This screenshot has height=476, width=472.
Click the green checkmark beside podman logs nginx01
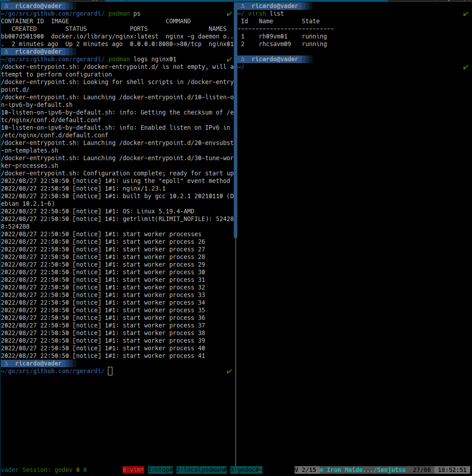tap(229, 59)
